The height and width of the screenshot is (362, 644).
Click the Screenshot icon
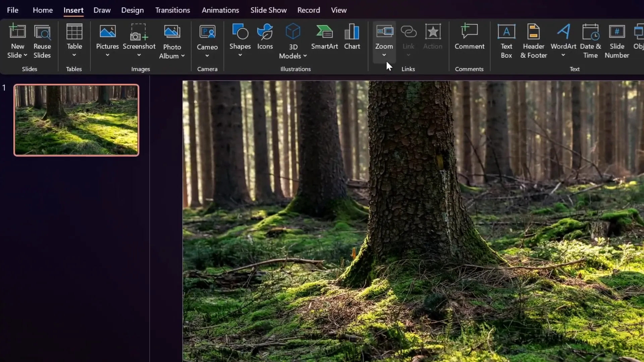click(x=139, y=32)
